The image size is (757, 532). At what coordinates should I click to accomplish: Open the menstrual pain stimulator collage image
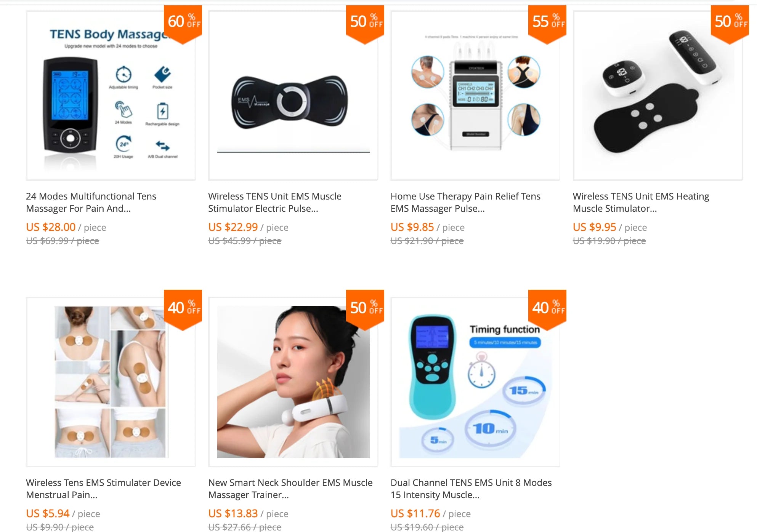(x=111, y=382)
